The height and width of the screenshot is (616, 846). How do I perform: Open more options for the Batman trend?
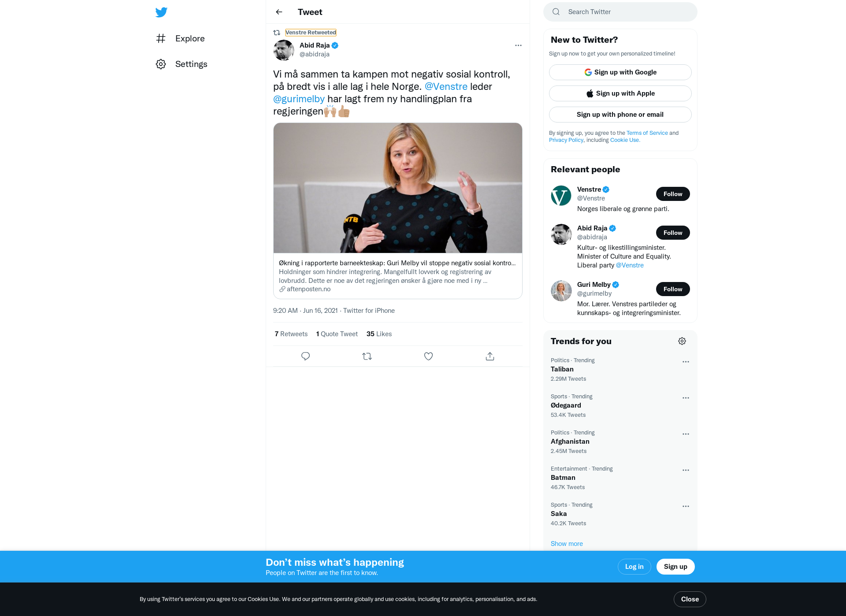(x=686, y=470)
